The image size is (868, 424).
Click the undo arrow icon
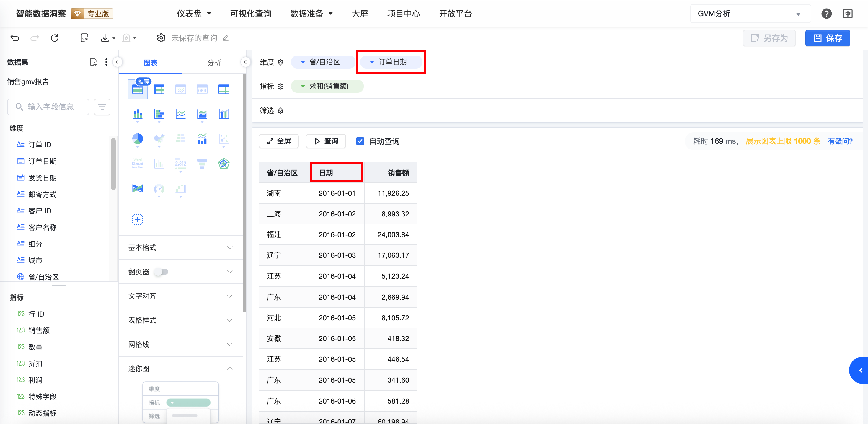pyautogui.click(x=15, y=38)
